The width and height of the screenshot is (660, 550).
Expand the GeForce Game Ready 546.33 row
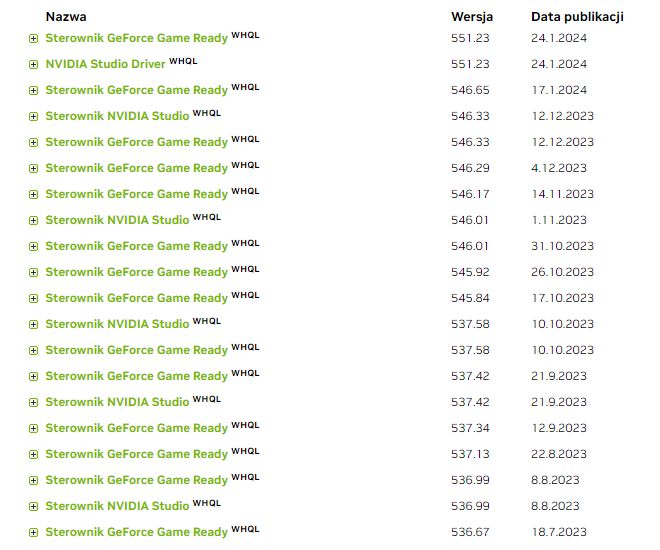click(33, 143)
